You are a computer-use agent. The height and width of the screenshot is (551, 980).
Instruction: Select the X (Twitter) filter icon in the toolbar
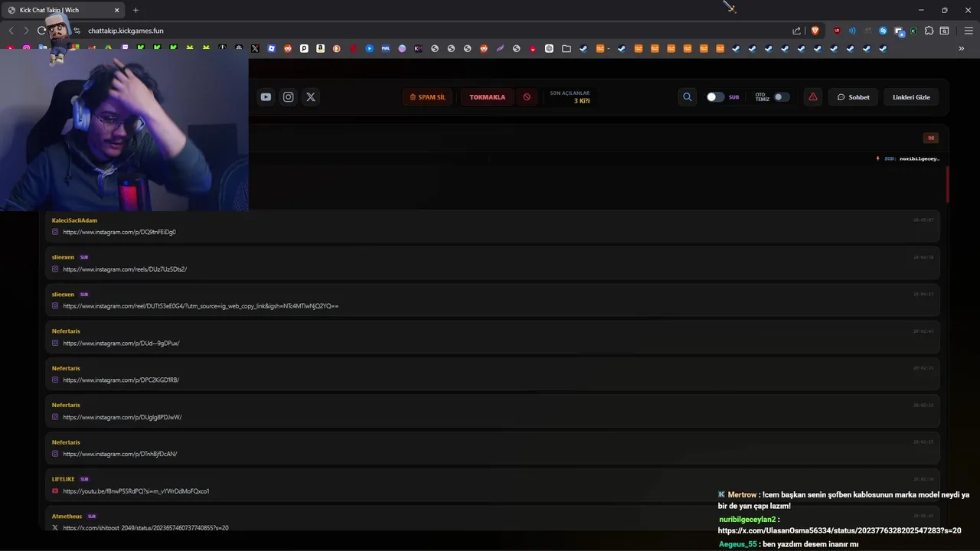[x=310, y=97]
